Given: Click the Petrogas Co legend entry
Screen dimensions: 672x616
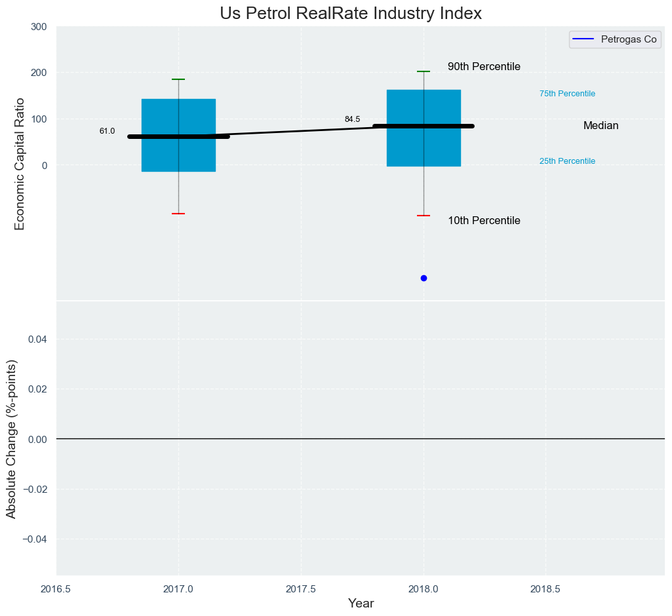Looking at the screenshot, I should 615,39.
